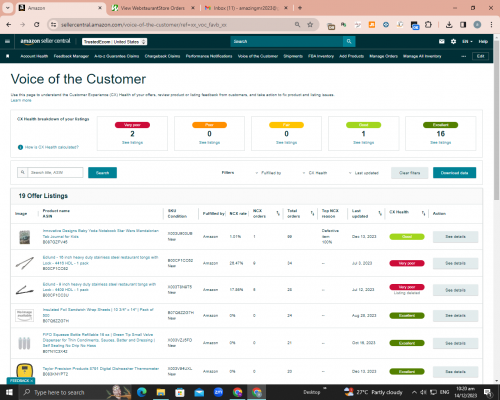Image resolution: width=500 pixels, height=400 pixels.
Task: Click Edit in the favorites bar
Action: [480, 56]
